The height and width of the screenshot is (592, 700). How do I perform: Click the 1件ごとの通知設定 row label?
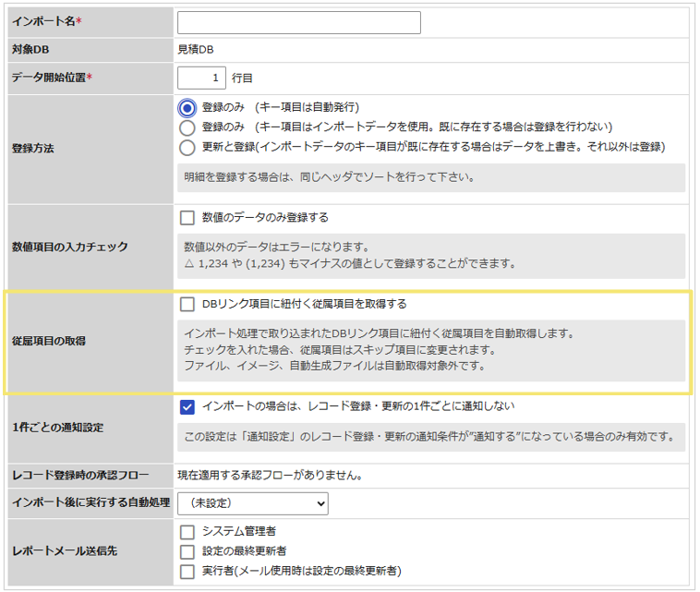point(57,428)
